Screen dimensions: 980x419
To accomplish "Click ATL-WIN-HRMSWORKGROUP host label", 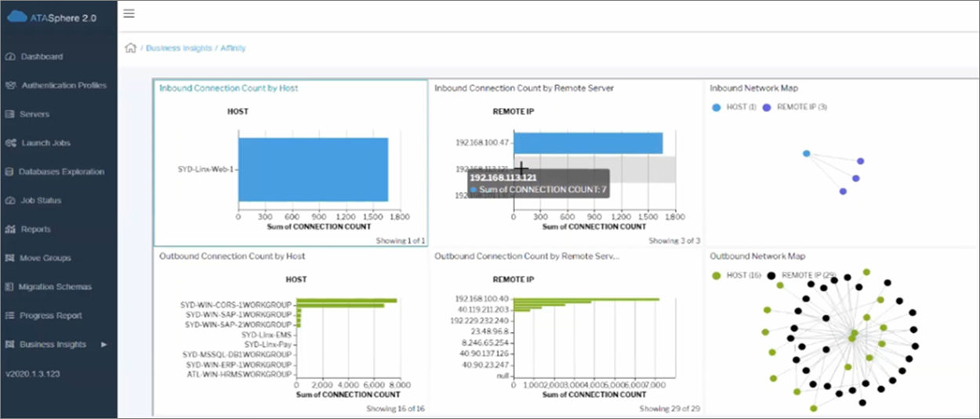I will tap(239, 374).
